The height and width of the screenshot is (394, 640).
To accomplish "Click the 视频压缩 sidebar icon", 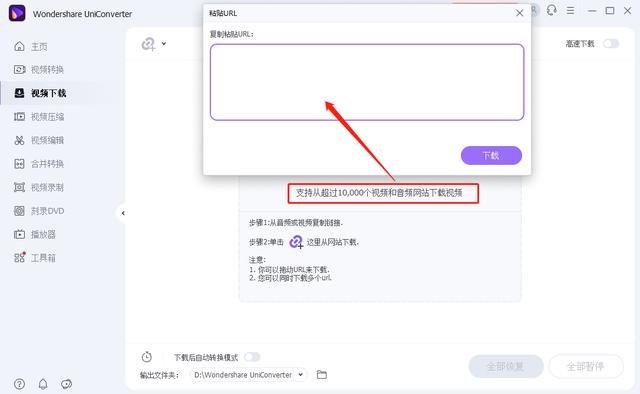I will tap(19, 117).
